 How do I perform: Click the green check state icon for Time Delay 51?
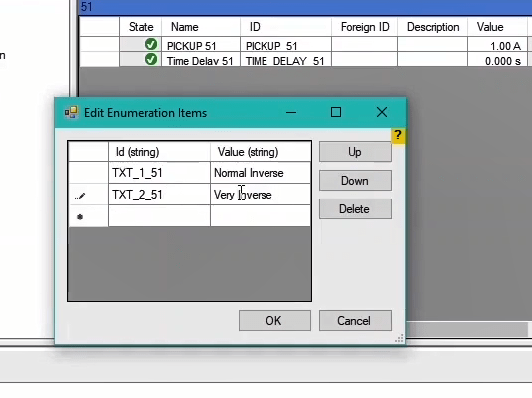click(x=151, y=59)
